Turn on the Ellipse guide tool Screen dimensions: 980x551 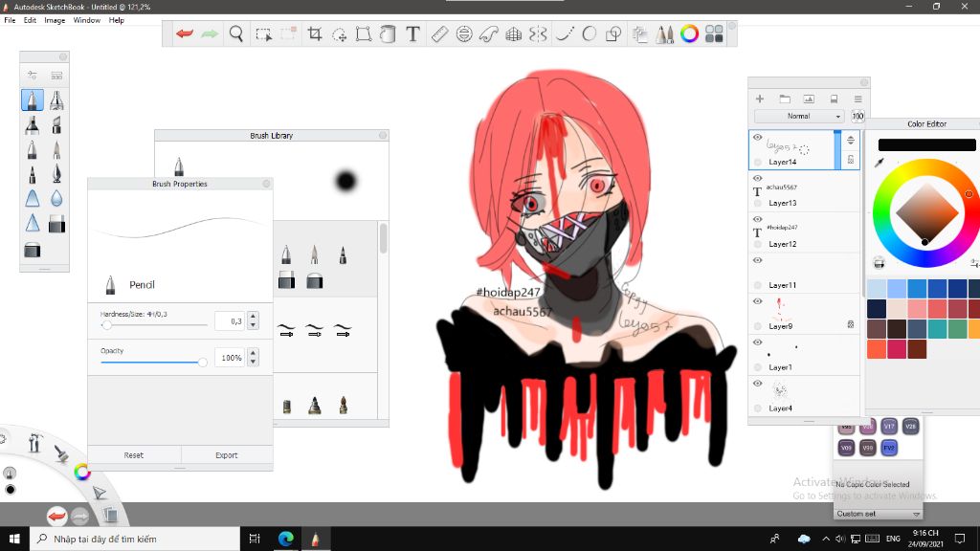(464, 33)
